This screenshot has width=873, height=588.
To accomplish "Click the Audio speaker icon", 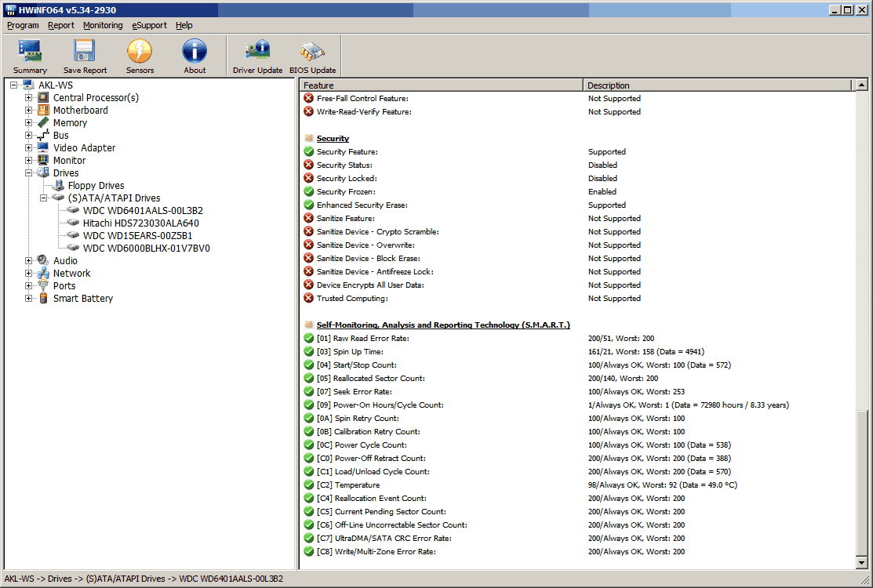I will 43,260.
